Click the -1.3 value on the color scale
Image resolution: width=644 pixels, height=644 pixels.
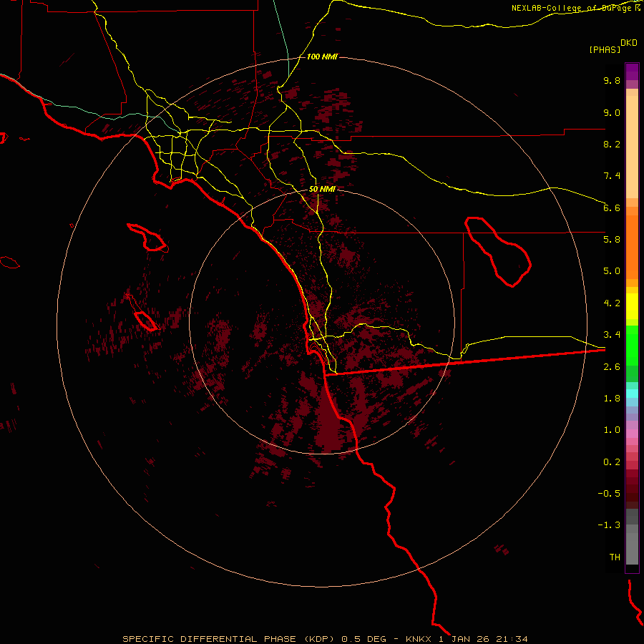(x=609, y=525)
